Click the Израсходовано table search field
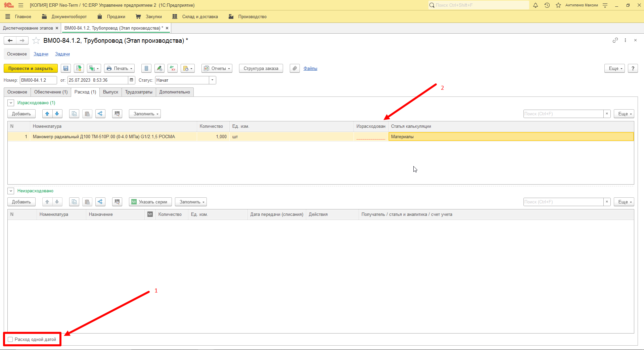 (563, 114)
